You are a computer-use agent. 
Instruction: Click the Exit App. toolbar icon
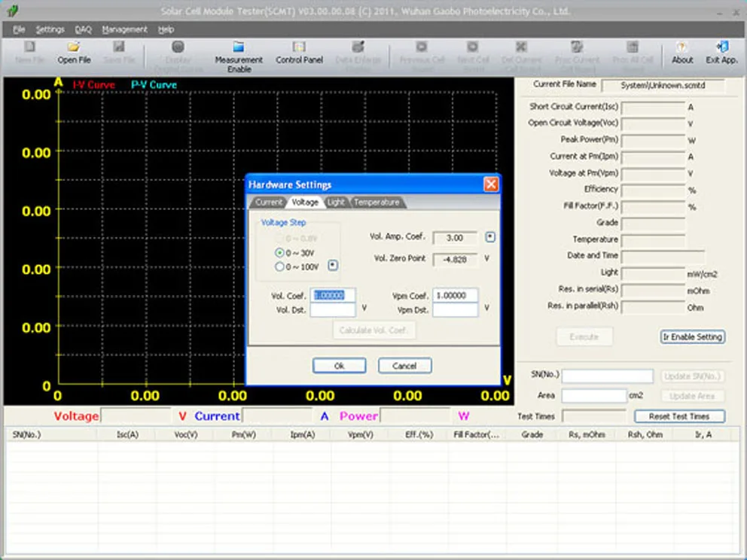[x=721, y=52]
